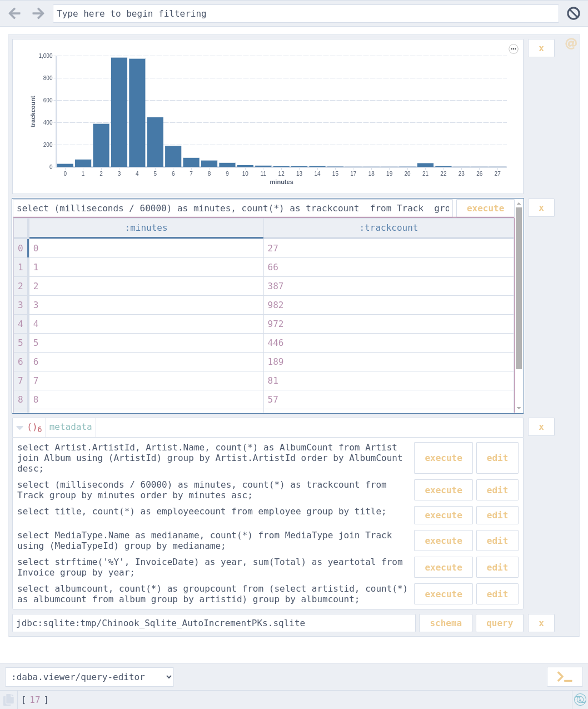Select trackcount cell 189

(388, 361)
